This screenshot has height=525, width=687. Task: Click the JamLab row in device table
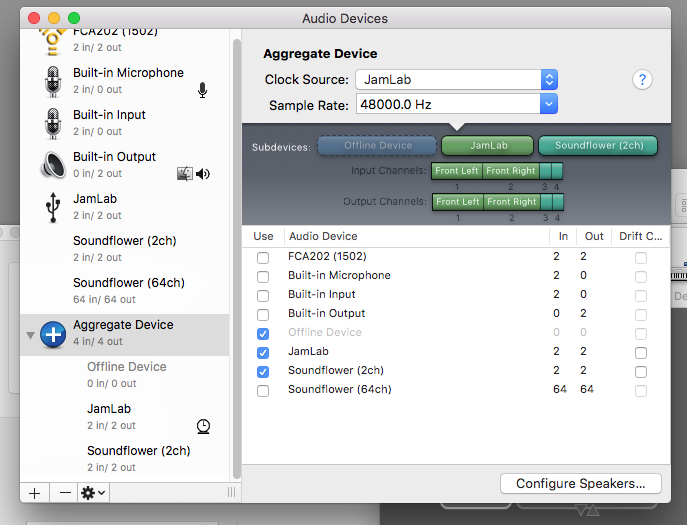pyautogui.click(x=456, y=351)
